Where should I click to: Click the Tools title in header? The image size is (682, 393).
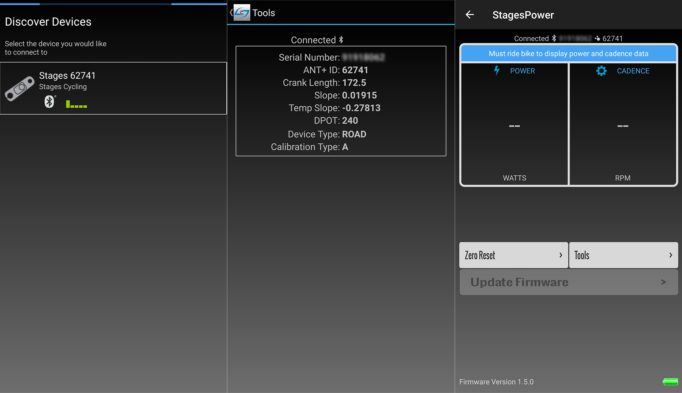[264, 13]
